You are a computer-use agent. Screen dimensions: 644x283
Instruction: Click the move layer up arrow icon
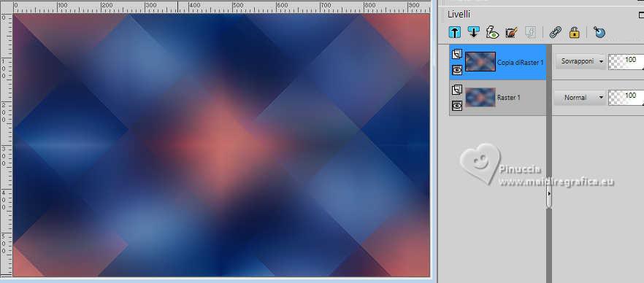[x=455, y=32]
